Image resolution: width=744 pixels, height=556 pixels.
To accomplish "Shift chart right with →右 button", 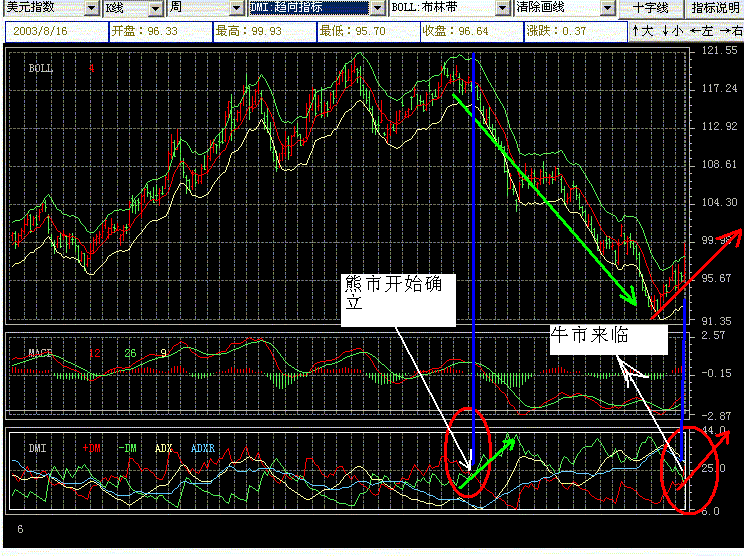I will point(731,31).
